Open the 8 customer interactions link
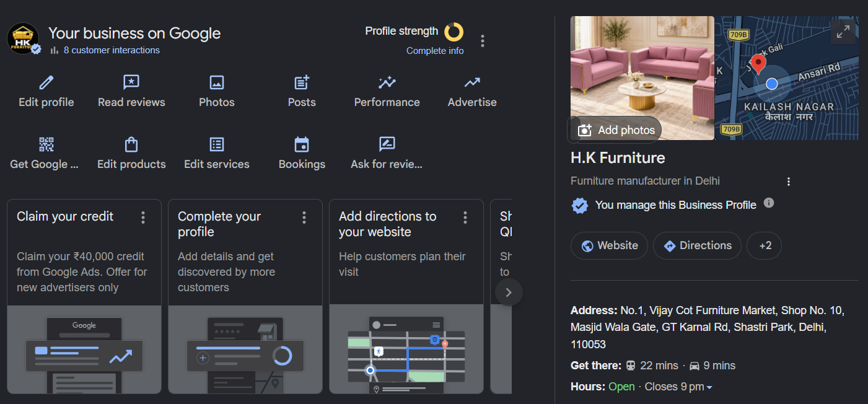Viewport: 868px width, 404px height. pos(112,50)
